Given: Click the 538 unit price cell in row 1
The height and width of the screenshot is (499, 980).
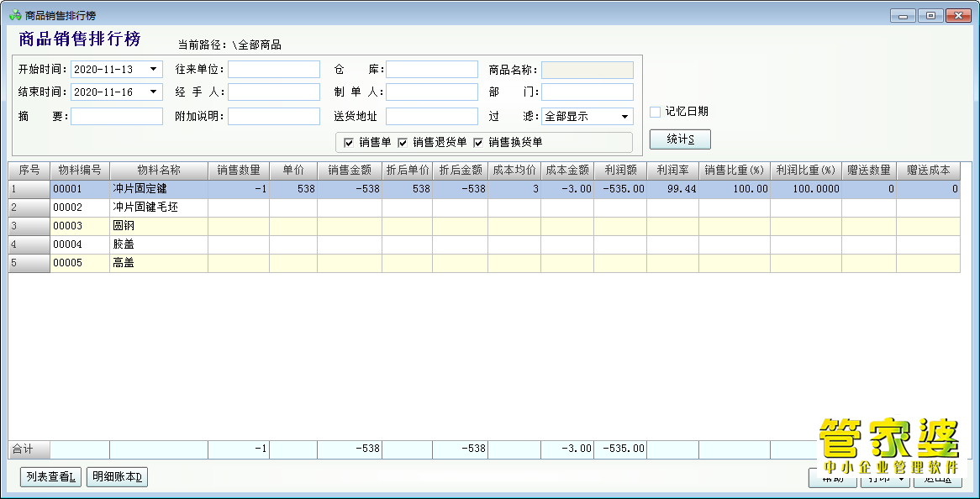Looking at the screenshot, I should click(293, 189).
